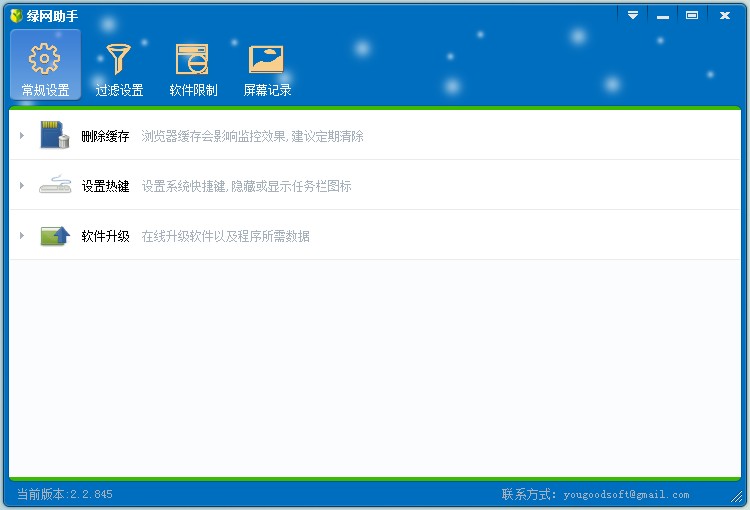Select the 过滤设置 funnel icon
Viewport: 750px width, 510px height.
pyautogui.click(x=119, y=59)
